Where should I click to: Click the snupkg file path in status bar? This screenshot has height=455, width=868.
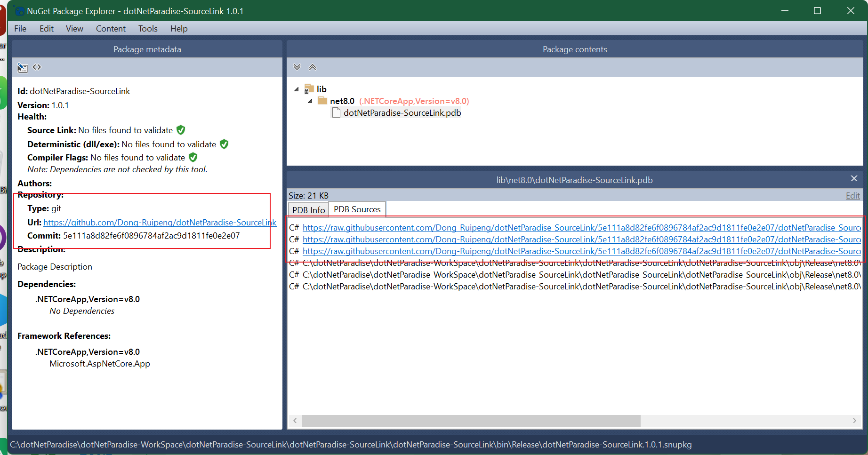pyautogui.click(x=351, y=445)
